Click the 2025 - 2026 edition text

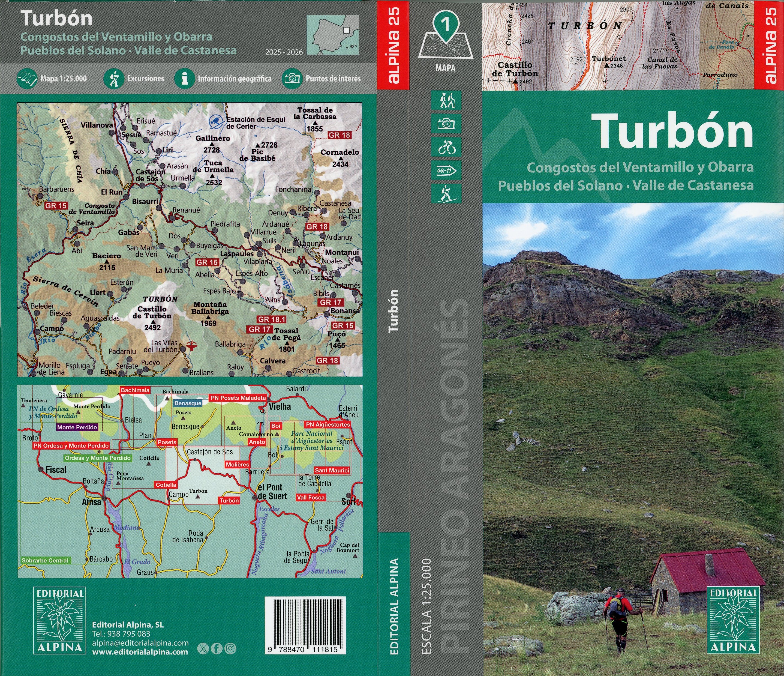[x=284, y=52]
